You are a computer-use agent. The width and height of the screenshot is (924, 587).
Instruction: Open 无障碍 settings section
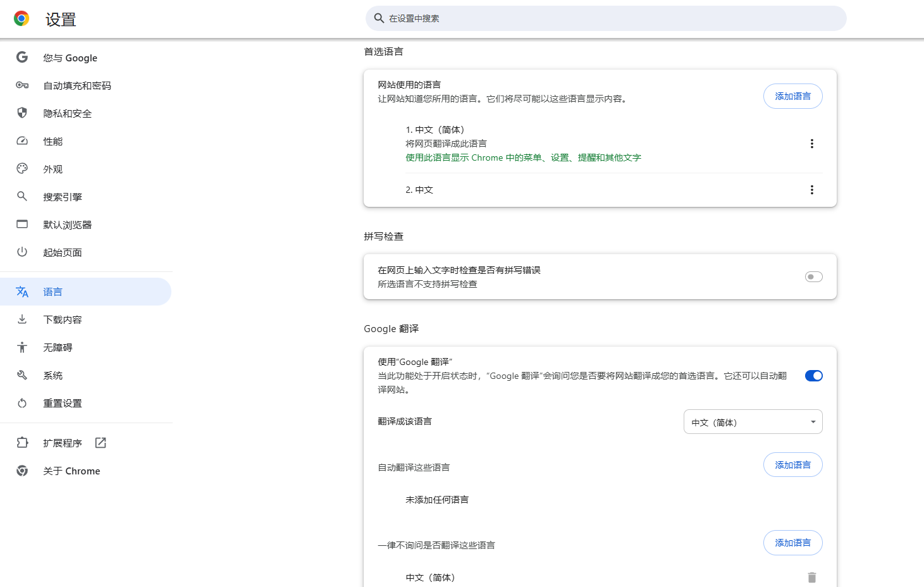(x=86, y=347)
